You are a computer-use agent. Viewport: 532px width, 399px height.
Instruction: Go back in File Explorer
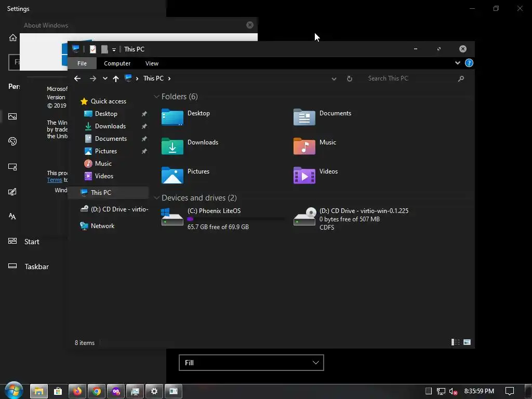tap(77, 78)
